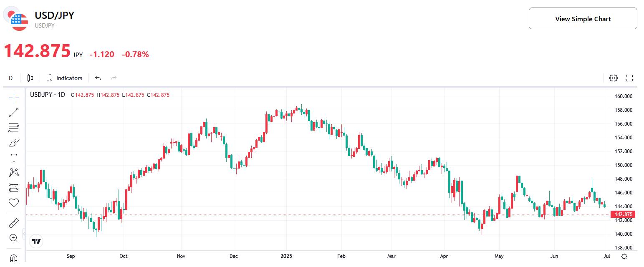Toggle fullscreen chart view
The image size is (644, 267).
coord(630,78)
